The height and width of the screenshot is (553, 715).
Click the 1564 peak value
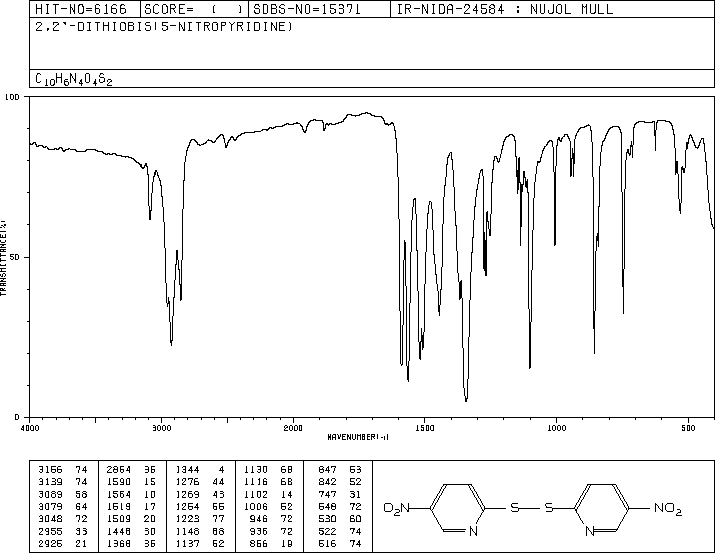click(x=119, y=494)
